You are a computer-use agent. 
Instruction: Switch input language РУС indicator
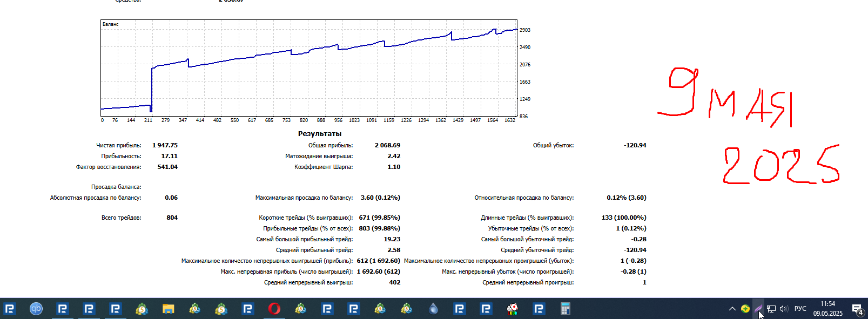[x=800, y=309]
